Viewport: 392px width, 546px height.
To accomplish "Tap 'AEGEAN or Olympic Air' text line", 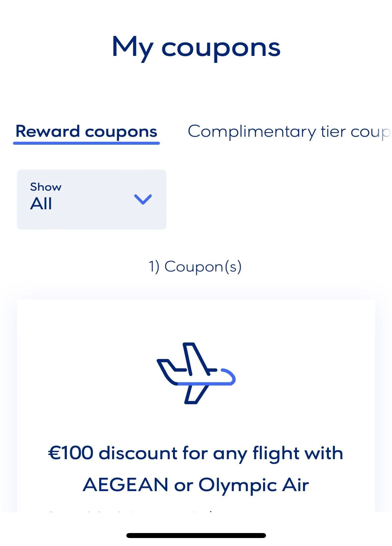I will click(196, 484).
